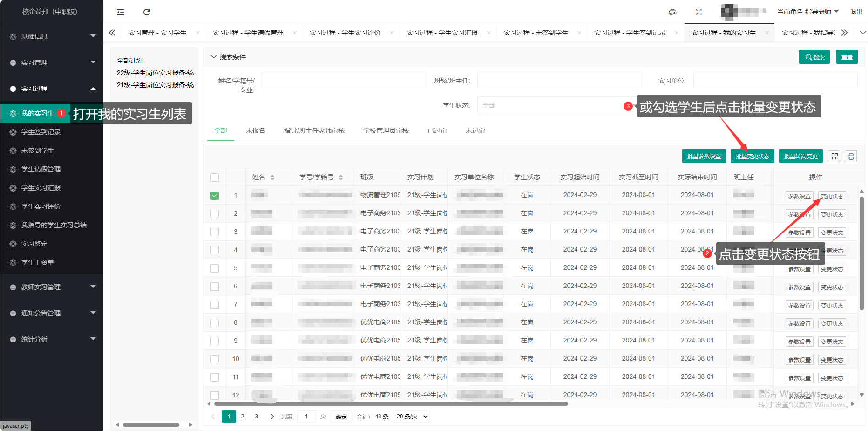The height and width of the screenshot is (431, 868).
Task: Click the table horizontal scrollbar
Action: point(390,404)
